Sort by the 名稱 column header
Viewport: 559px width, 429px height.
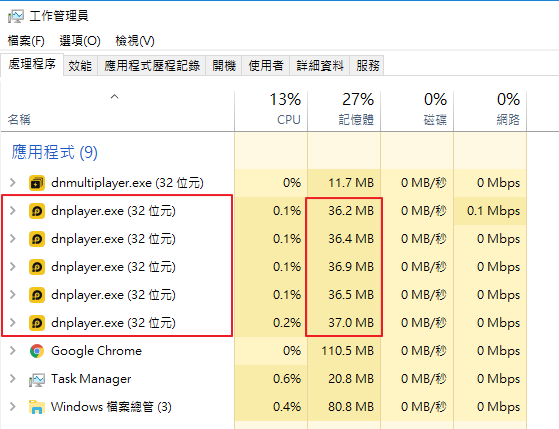click(118, 111)
